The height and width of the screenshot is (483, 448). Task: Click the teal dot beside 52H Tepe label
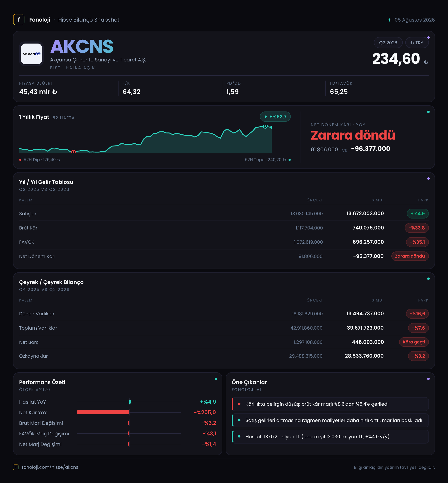pos(289,160)
